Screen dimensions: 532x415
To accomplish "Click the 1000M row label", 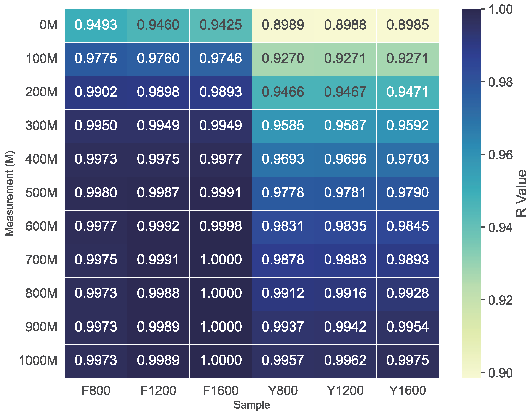I will 38,361.
